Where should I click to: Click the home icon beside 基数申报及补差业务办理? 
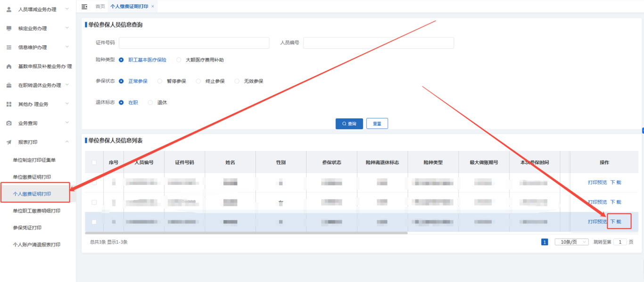[x=9, y=66]
